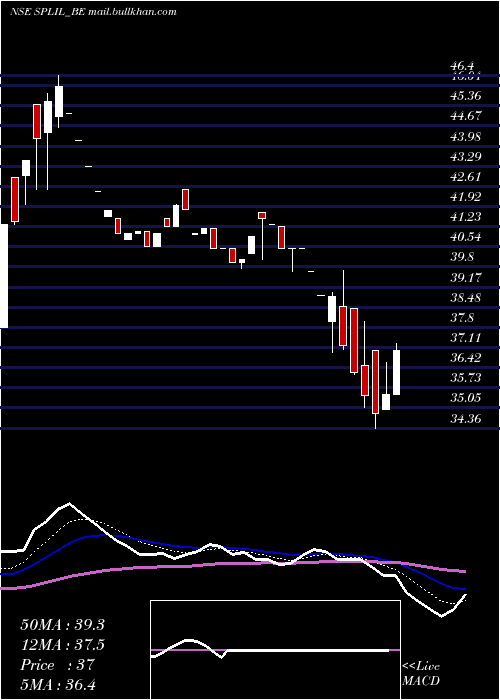Click the 37.11 price axis label

pos(467,338)
